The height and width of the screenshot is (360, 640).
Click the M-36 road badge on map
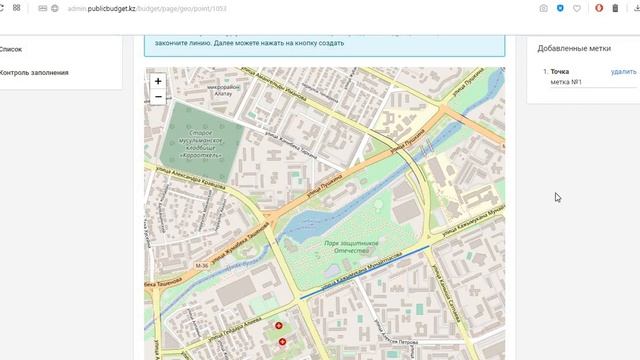202,265
